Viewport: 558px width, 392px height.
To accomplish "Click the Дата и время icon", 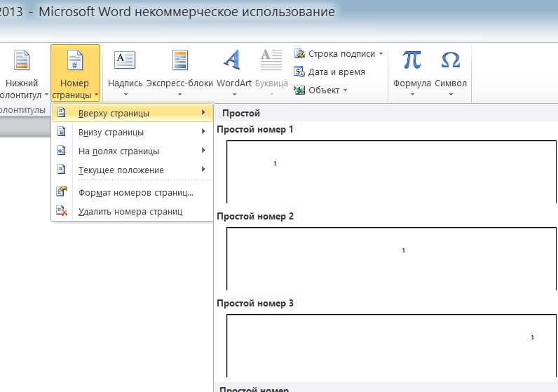I will pyautogui.click(x=299, y=72).
